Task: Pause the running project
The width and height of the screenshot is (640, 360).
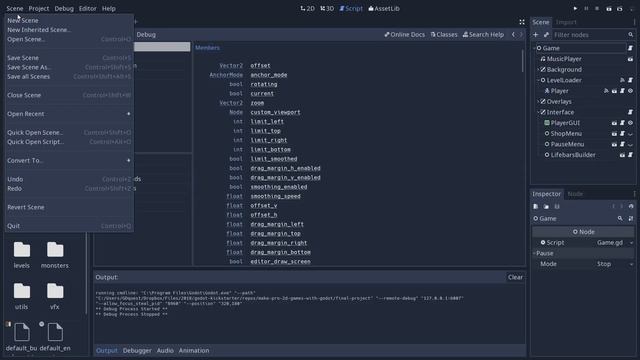Action: [586, 8]
